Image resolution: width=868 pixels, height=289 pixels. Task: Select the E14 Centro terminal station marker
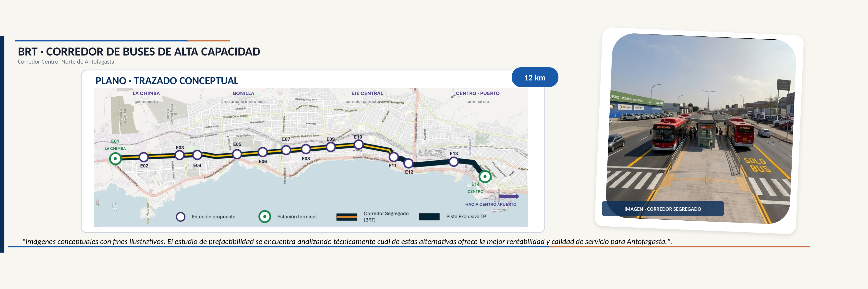pos(485,176)
